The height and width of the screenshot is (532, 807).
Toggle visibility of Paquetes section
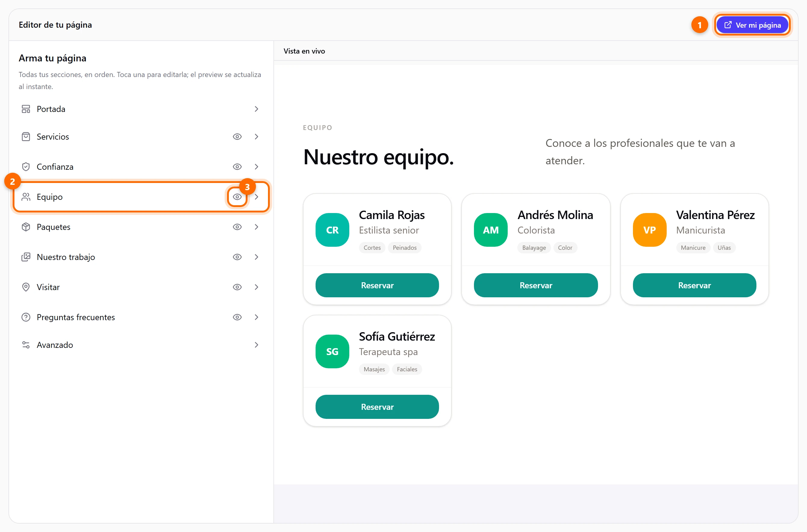click(237, 227)
